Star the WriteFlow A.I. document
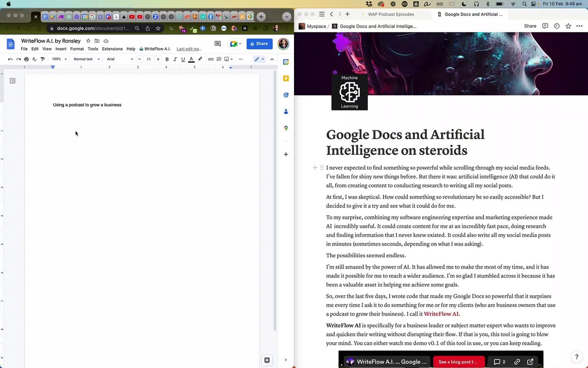The image size is (588, 368). click(88, 41)
